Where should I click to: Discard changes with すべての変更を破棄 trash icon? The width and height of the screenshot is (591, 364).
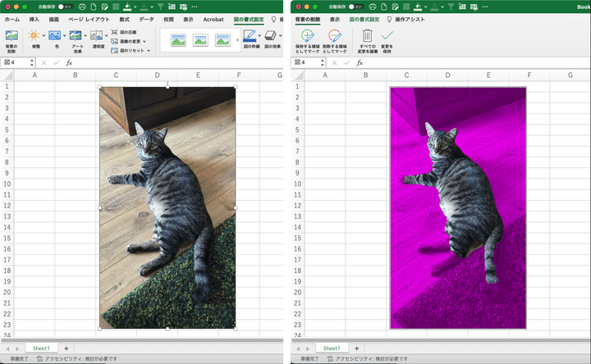(x=367, y=35)
